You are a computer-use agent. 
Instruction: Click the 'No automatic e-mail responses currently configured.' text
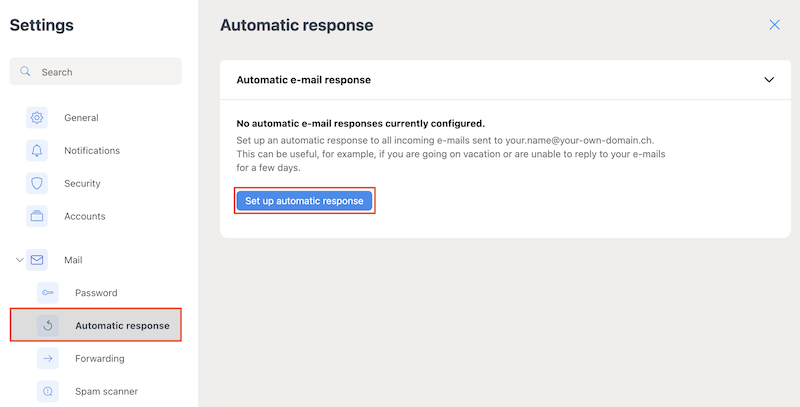coord(360,123)
